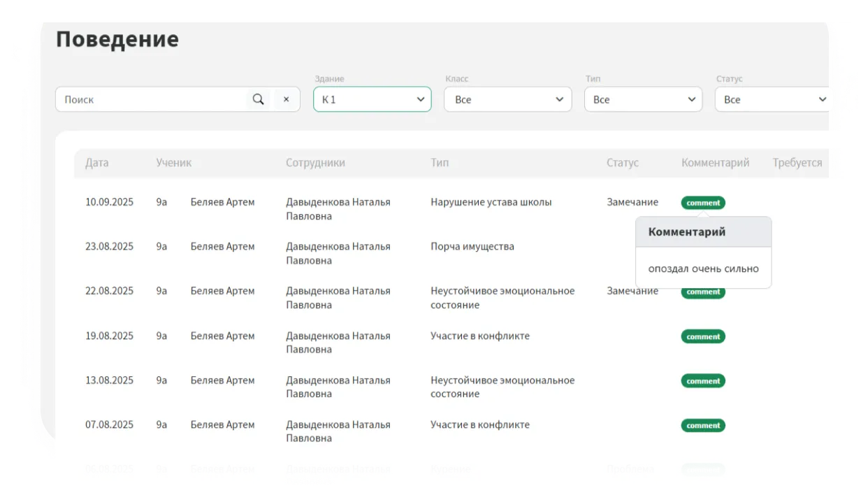Show comment badge for 19.08.2025 entry
The width and height of the screenshot is (868, 495).
tap(703, 336)
